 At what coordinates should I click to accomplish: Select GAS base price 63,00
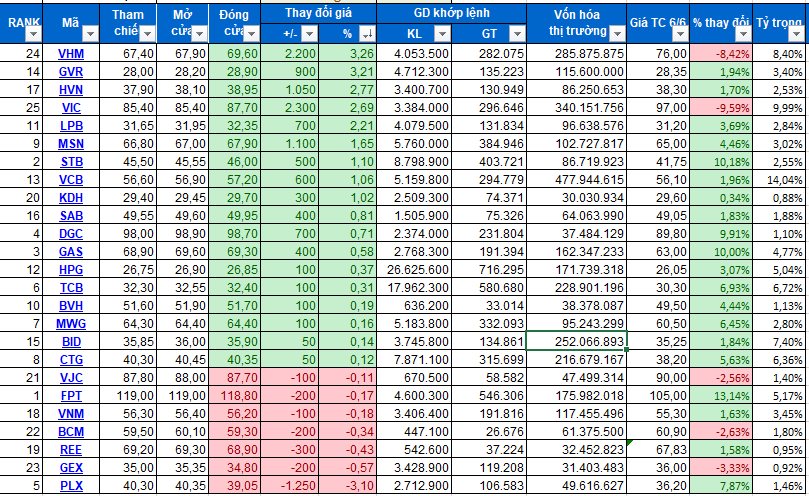click(x=658, y=252)
